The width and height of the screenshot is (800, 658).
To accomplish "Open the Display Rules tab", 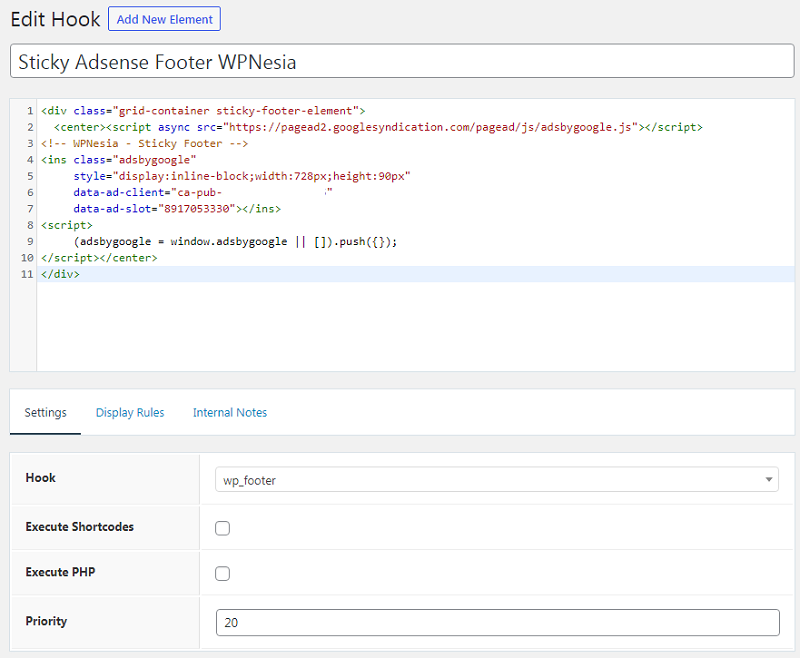I will pyautogui.click(x=130, y=412).
